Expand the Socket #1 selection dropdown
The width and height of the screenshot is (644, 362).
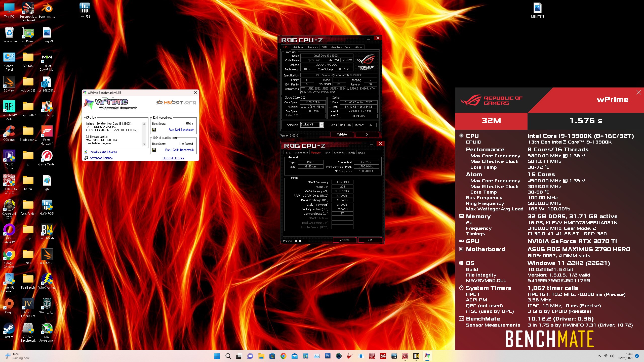321,125
